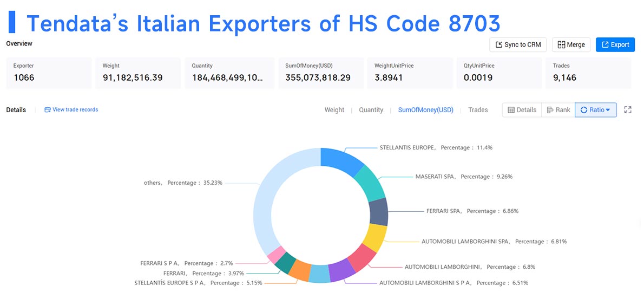Image resolution: width=644 pixels, height=292 pixels.
Task: Click STELLANTIS EUROPE S P A 5.15% label
Action: click(199, 283)
